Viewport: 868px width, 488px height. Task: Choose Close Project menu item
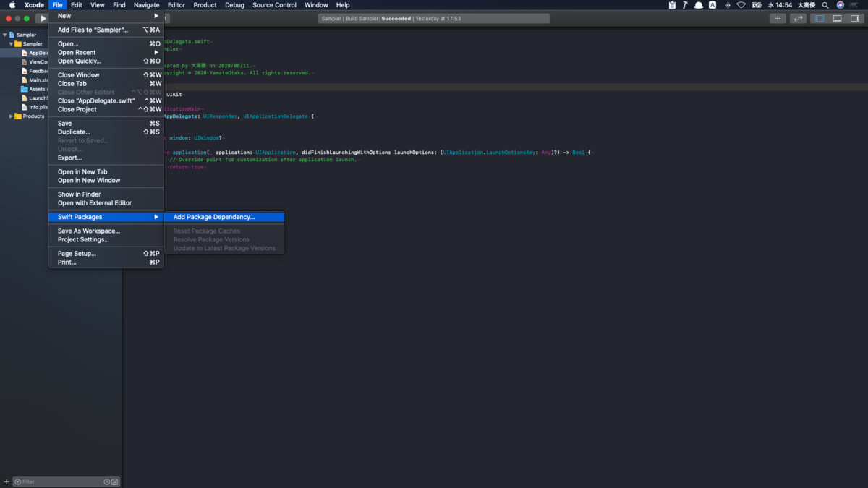[x=106, y=110]
